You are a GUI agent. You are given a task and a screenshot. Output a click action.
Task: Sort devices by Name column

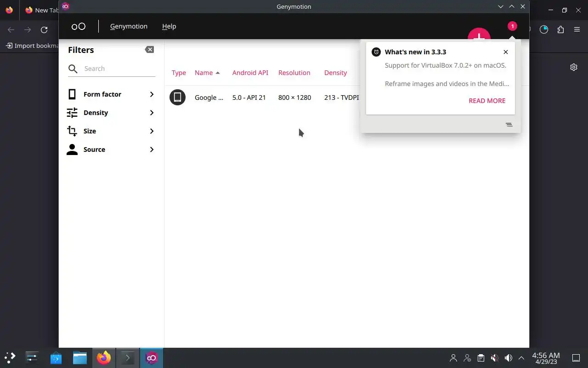pyautogui.click(x=207, y=73)
